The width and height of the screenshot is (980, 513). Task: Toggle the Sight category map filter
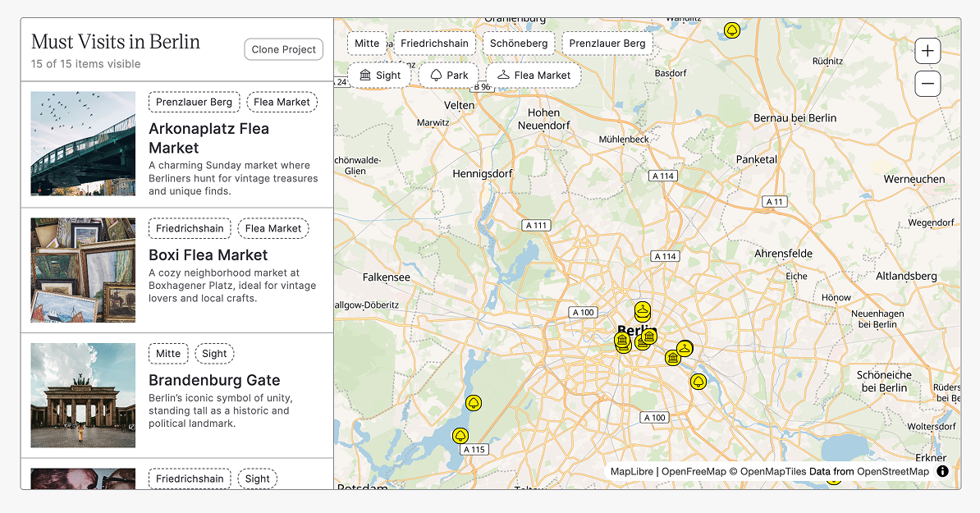[x=379, y=75]
